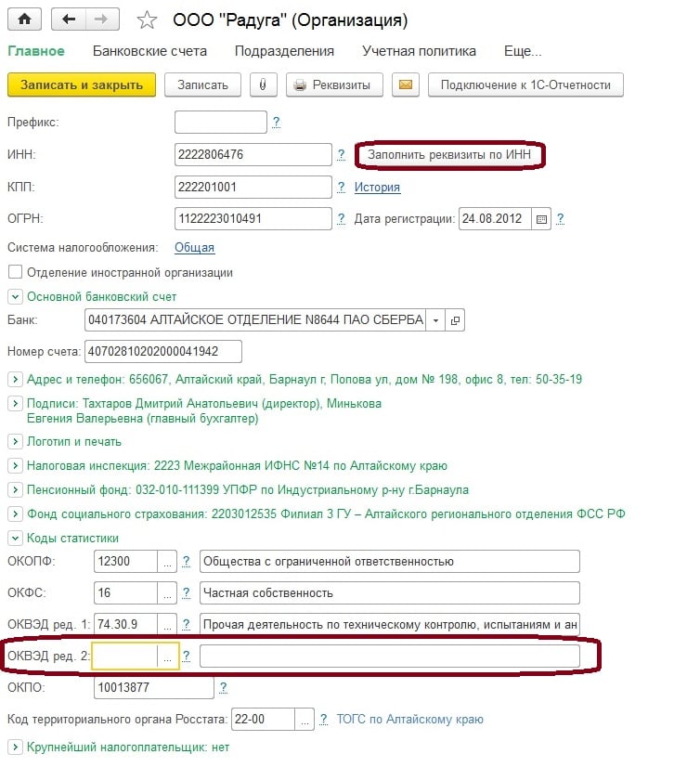Image resolution: width=700 pixels, height=767 pixels.
Task: Collapse the Основной банковский счет section
Action: pos(14,297)
